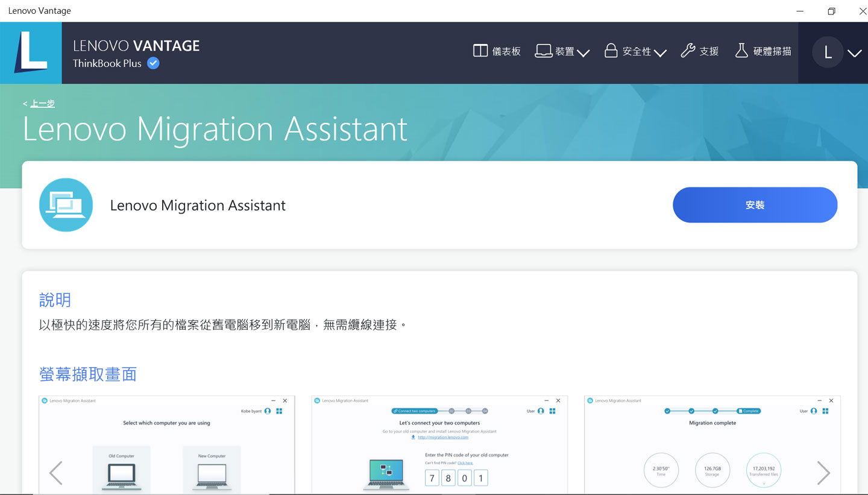Expand the user account dropdown chevron
Viewport: 868px width, 495px height.
(854, 53)
